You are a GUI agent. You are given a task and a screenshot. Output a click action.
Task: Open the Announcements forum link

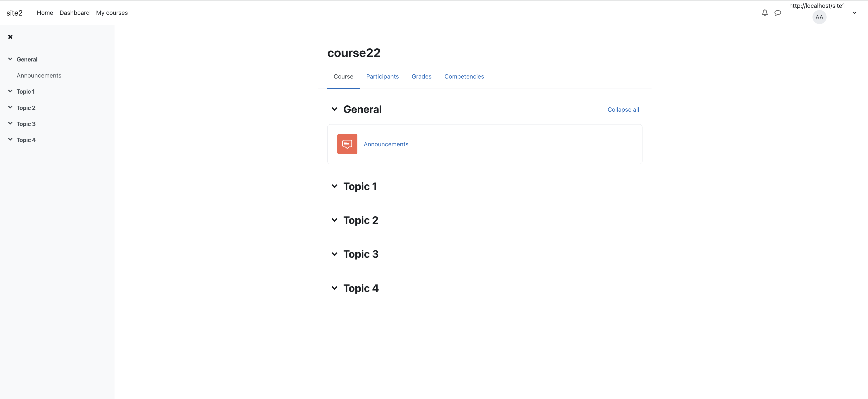[x=386, y=144]
